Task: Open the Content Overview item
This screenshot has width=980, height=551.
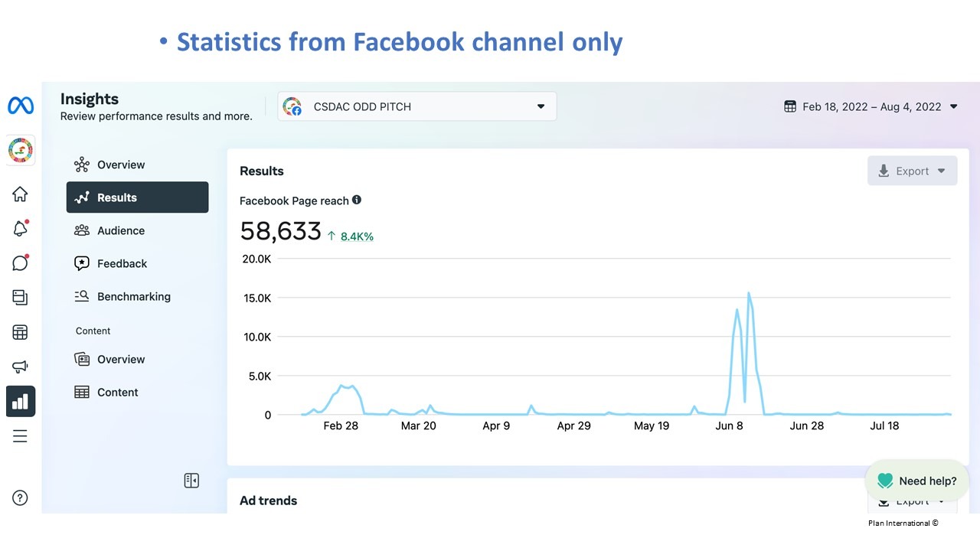Action: click(x=137, y=359)
